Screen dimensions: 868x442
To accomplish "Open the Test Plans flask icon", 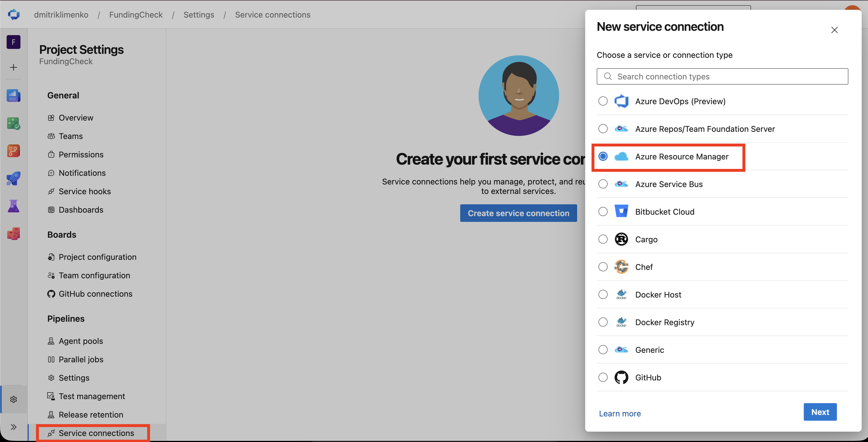I will click(x=14, y=206).
